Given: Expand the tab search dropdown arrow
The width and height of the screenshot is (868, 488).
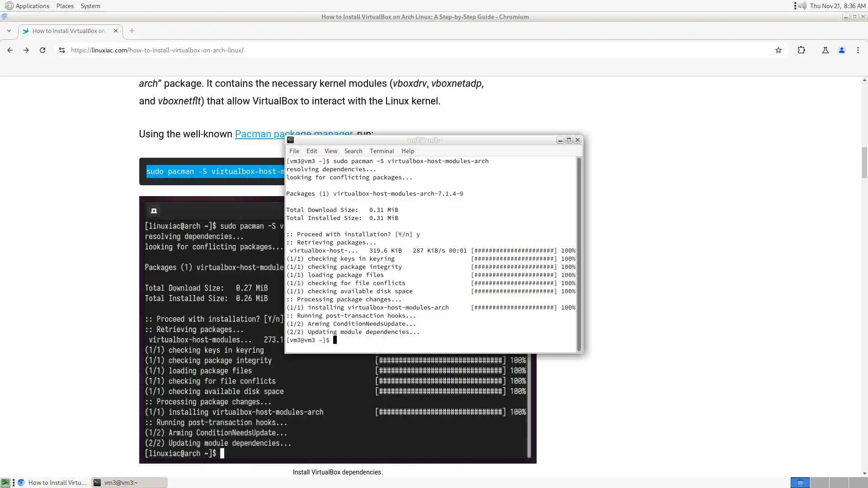Looking at the screenshot, I should tap(9, 31).
